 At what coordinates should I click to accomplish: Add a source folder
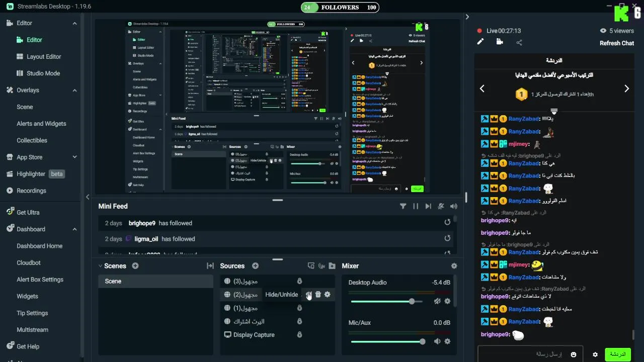coord(332,266)
